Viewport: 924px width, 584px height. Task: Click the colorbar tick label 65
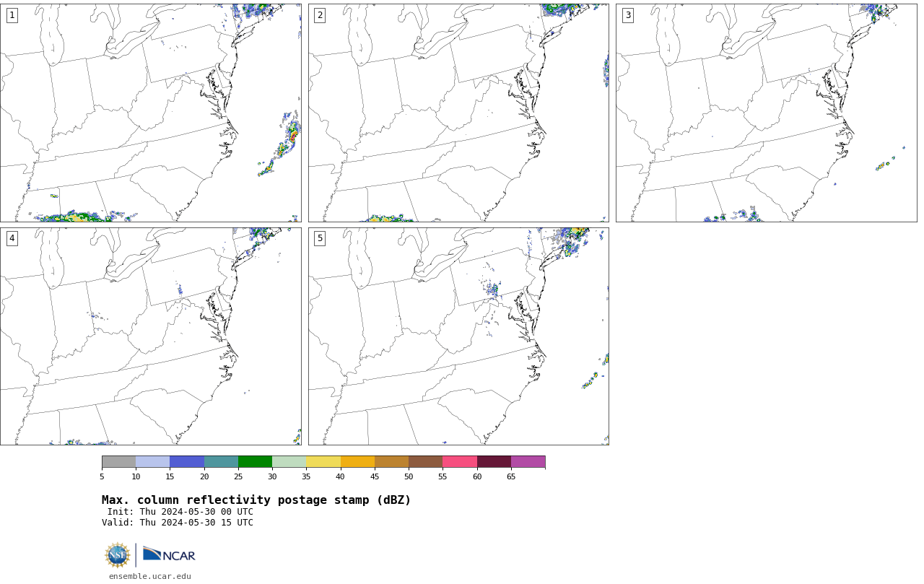[511, 476]
